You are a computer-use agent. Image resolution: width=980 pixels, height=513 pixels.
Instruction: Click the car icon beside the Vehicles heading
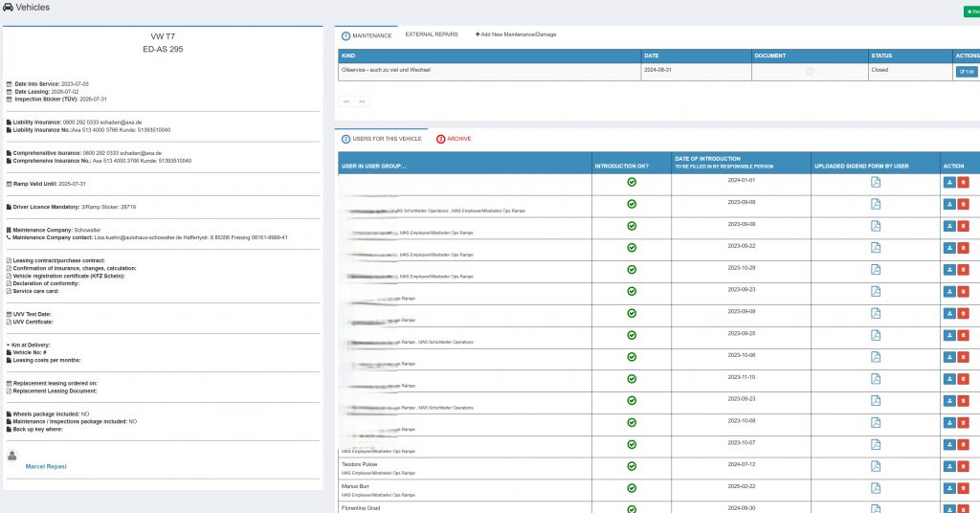tap(8, 8)
